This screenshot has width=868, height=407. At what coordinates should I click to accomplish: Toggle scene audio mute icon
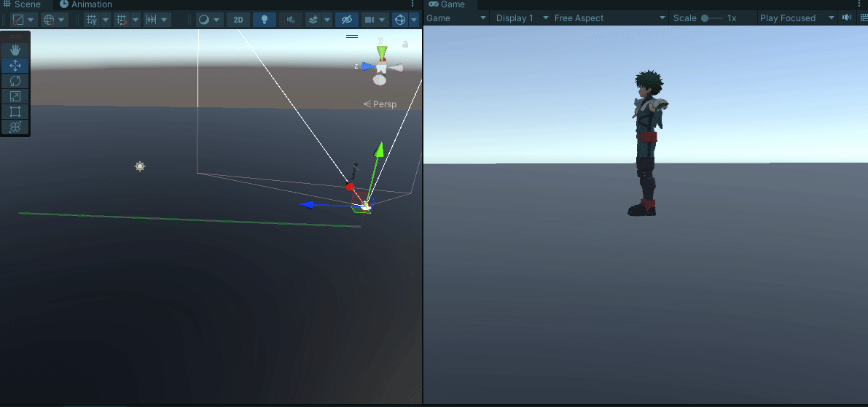pos(292,20)
